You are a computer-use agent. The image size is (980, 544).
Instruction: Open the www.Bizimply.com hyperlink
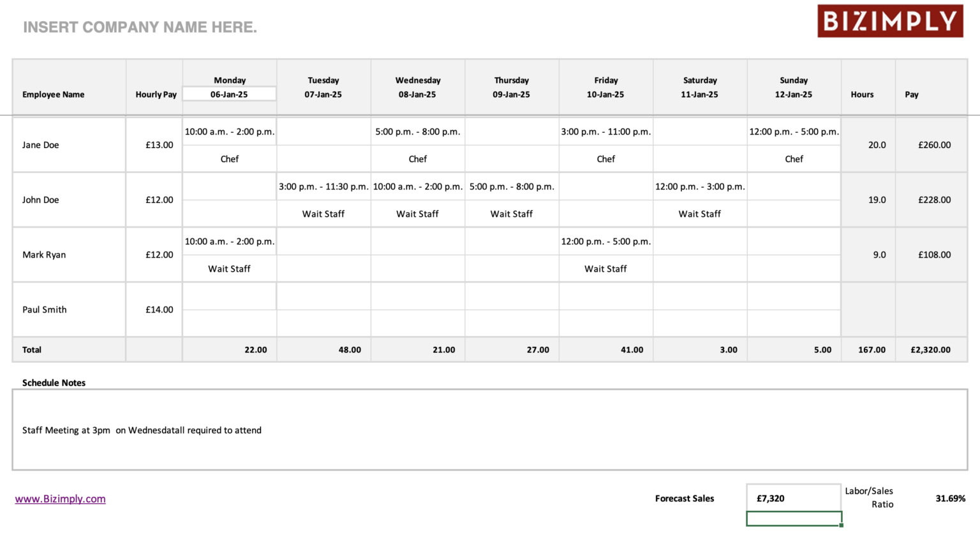point(60,498)
